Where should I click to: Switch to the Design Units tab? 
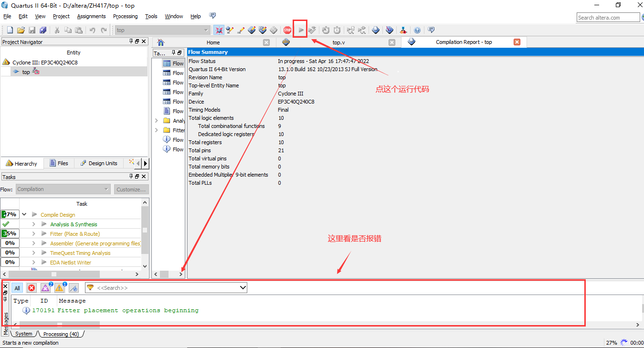point(98,163)
